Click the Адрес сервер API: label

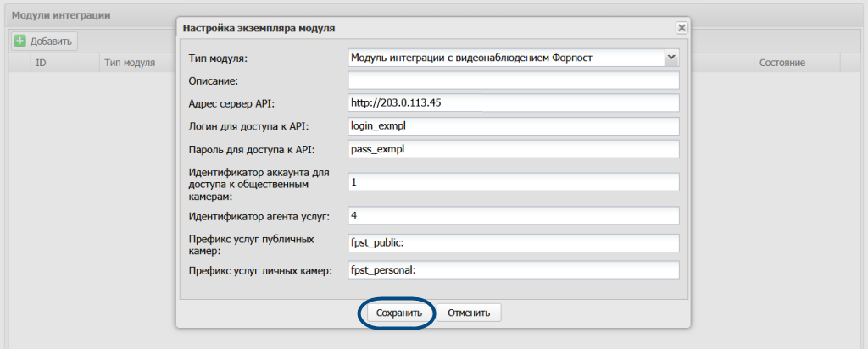(231, 103)
